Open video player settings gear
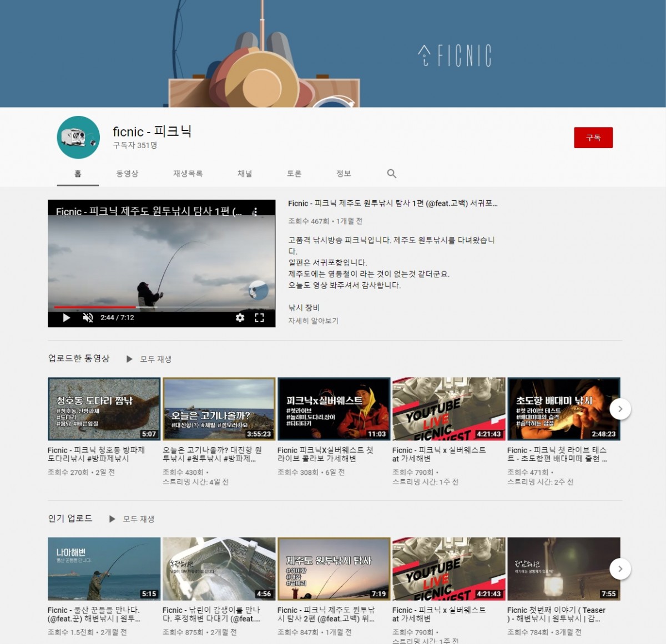Viewport: 666px width, 644px height. (240, 318)
